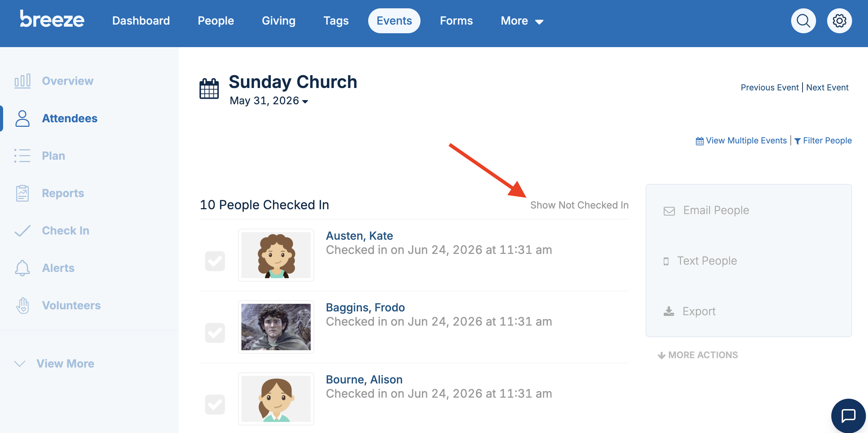The width and height of the screenshot is (868, 433).
Task: Open Bourne, Alison profile link
Action: click(x=364, y=380)
